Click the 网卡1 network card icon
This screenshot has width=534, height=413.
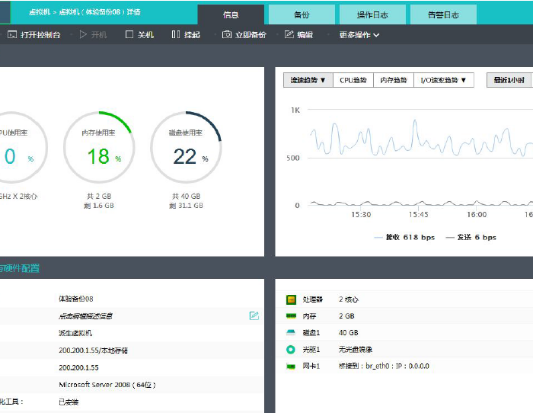291,366
